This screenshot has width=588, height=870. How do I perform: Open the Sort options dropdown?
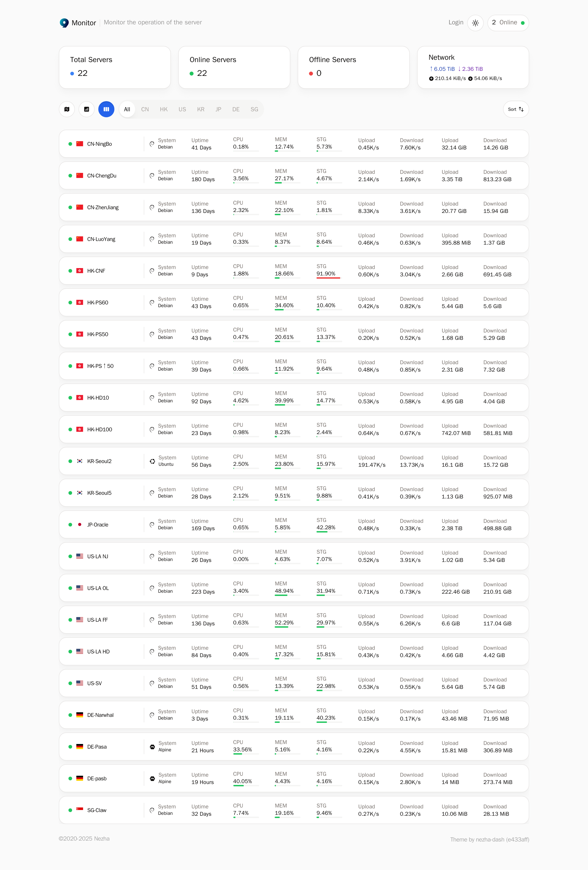(515, 109)
